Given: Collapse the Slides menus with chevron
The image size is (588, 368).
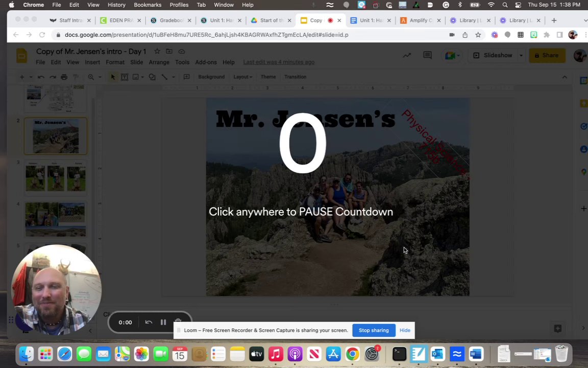Looking at the screenshot, I should coord(565,77).
